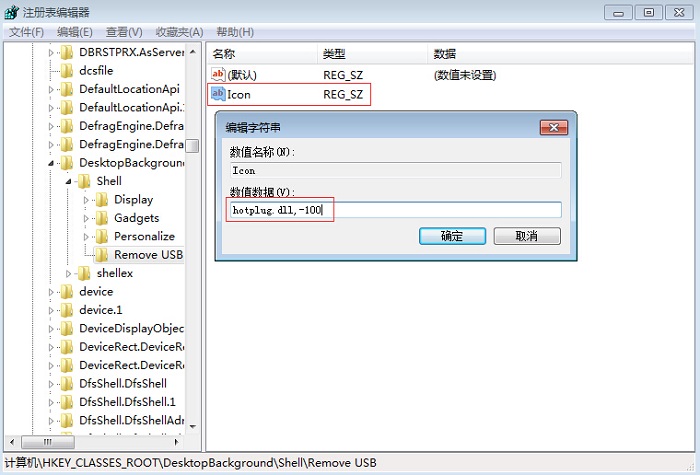This screenshot has height=475, width=700.
Task: Expand the shellex key
Action: pos(68,273)
